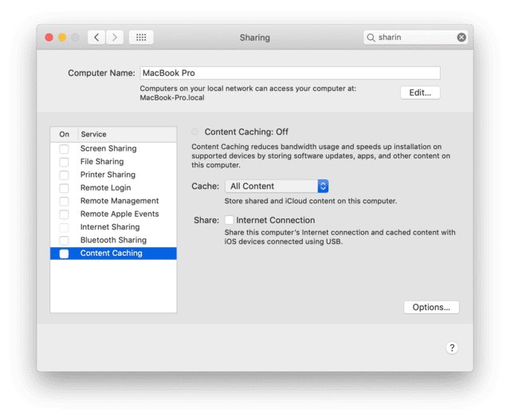Select the Remote Management service row
The image size is (510, 420).
[113, 201]
